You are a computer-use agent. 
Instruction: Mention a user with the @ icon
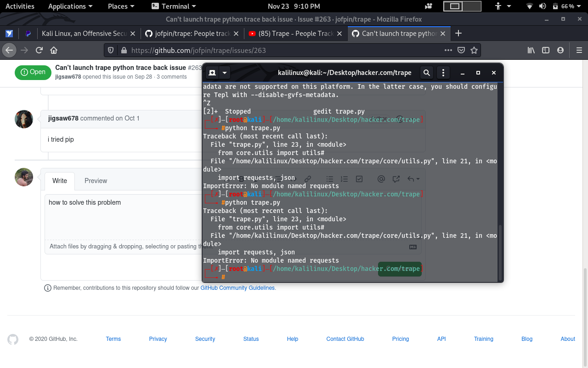[381, 178]
